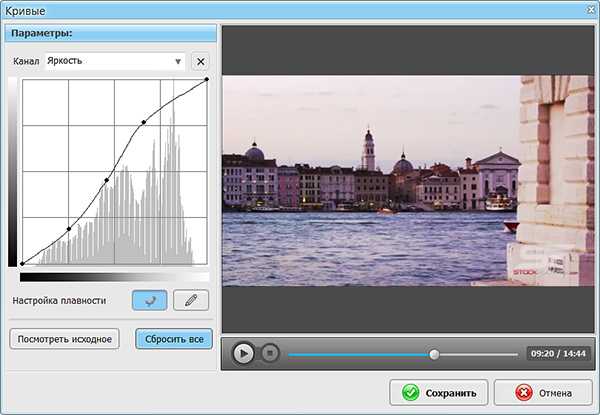
Task: Click Сбросить все button
Action: click(174, 339)
